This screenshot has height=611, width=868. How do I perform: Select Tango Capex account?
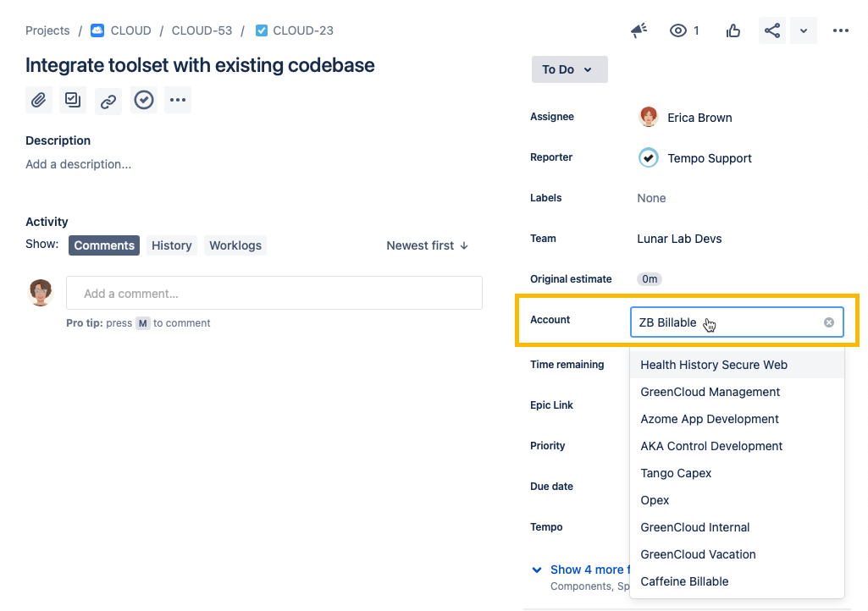[x=738, y=473]
